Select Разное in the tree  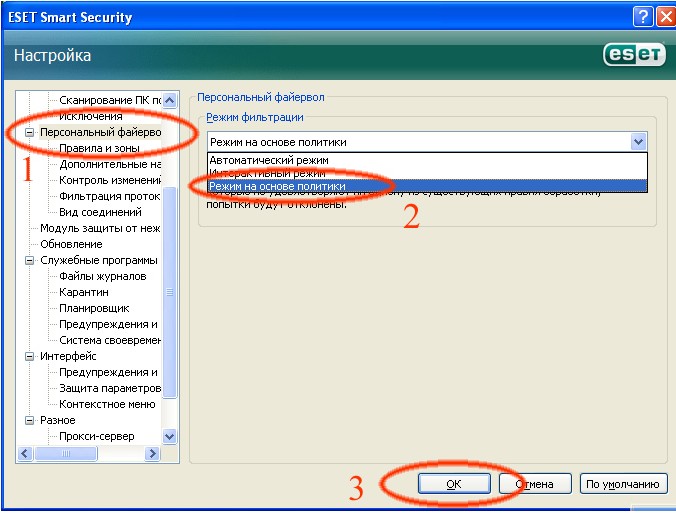58,420
